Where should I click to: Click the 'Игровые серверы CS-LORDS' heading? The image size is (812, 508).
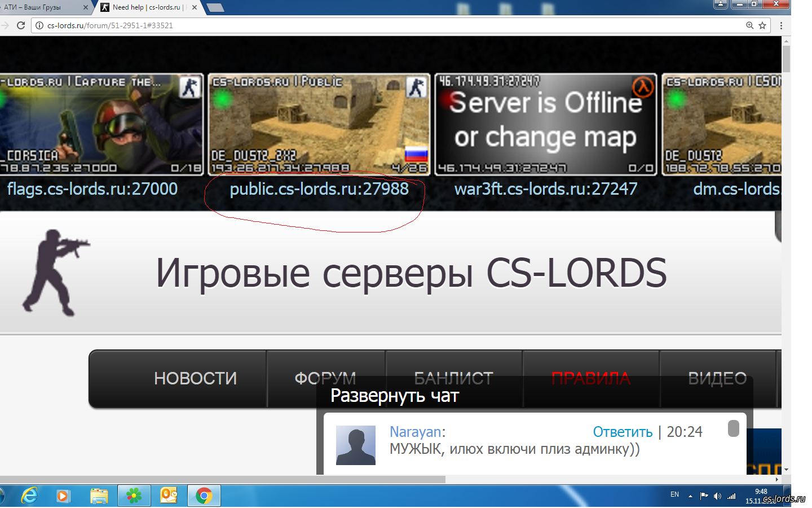coord(411,273)
